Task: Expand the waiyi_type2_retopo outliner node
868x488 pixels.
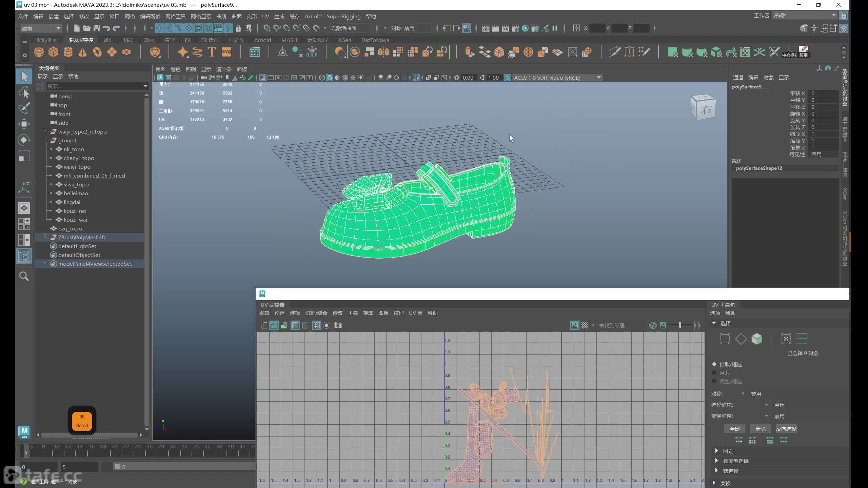Action: point(45,131)
